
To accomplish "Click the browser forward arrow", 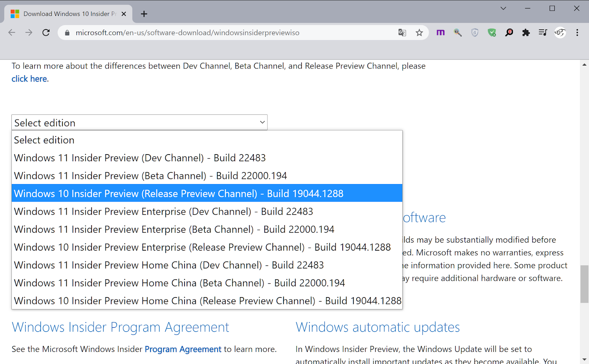I will coord(29,33).
